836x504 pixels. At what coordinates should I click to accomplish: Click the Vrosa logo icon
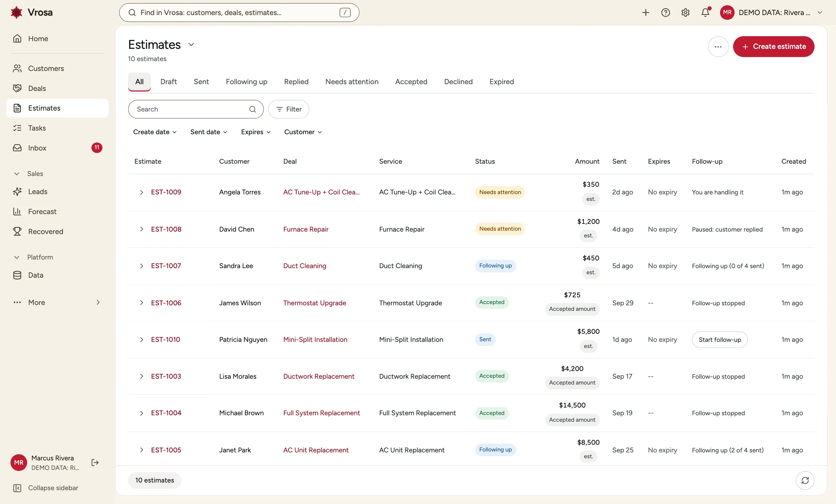[16, 13]
